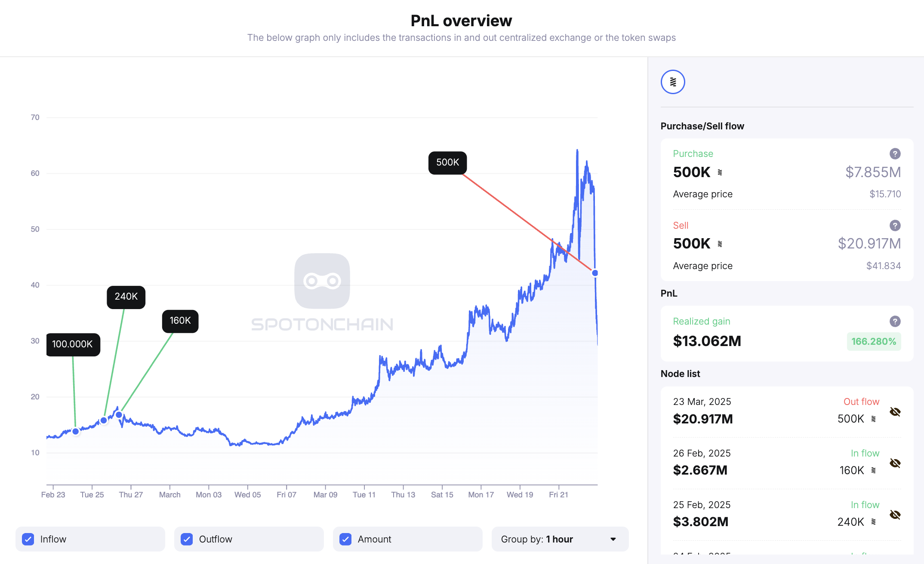Uncheck the Inflow checkbox
Screen dimensions: 924x564
point(28,539)
